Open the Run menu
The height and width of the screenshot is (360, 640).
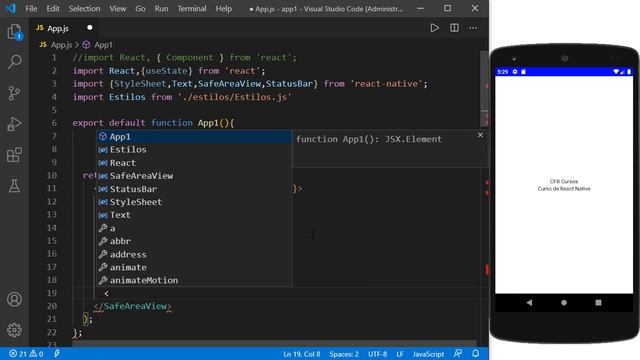[161, 9]
